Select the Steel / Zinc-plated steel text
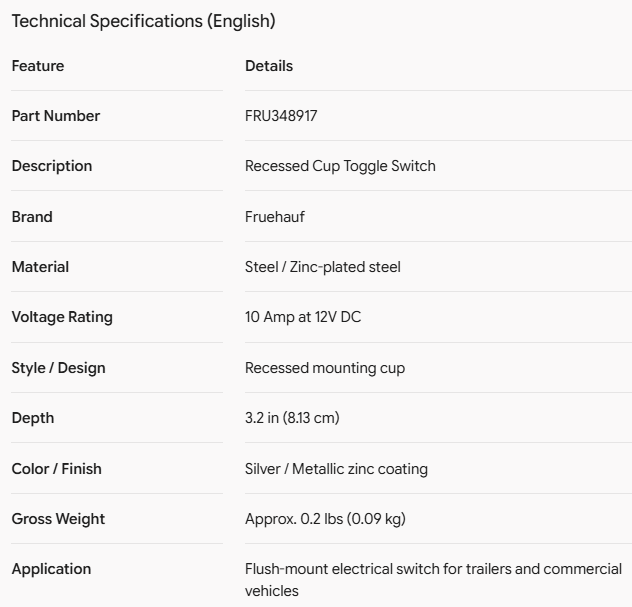This screenshot has height=607, width=632. (x=323, y=267)
